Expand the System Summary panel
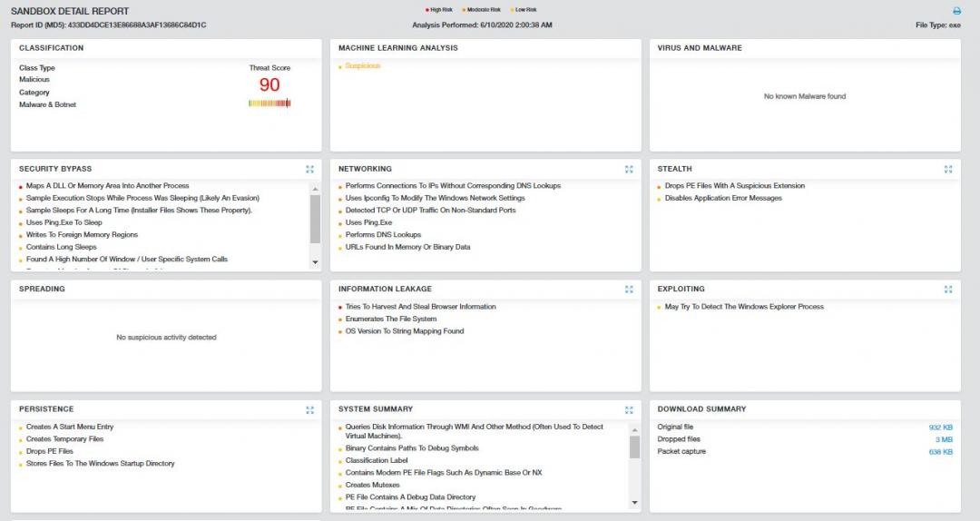980x521 pixels. tap(629, 409)
